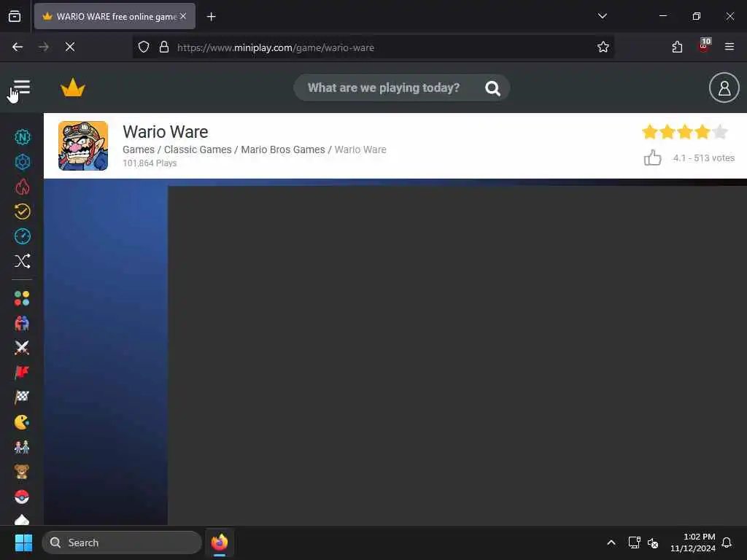Show hidden system tray icons
Screen dimensions: 747x560
pyautogui.click(x=611, y=542)
